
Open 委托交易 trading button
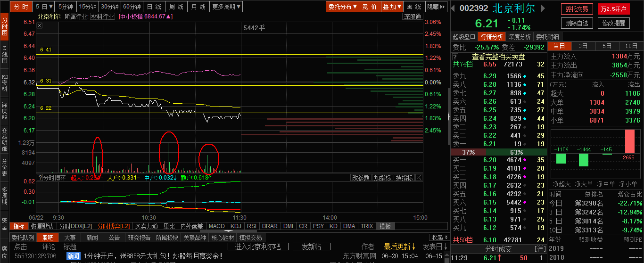tap(577, 9)
